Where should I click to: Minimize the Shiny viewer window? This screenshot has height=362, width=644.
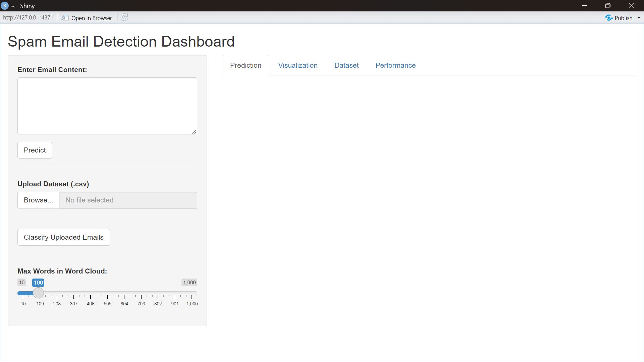click(585, 6)
